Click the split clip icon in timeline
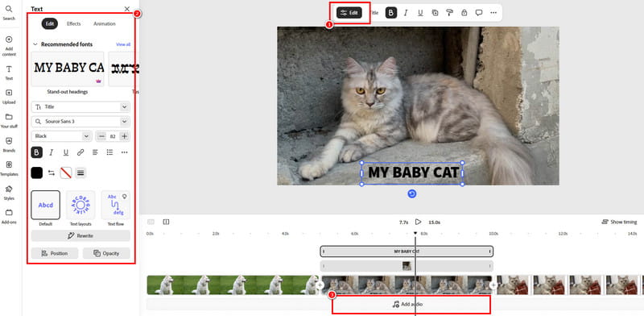644x316 pixels. click(x=166, y=222)
